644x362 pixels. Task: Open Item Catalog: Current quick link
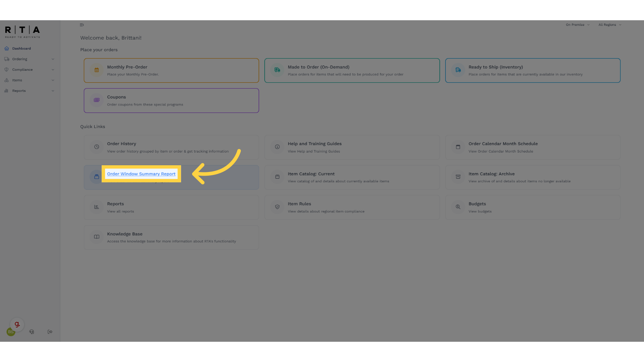click(311, 174)
